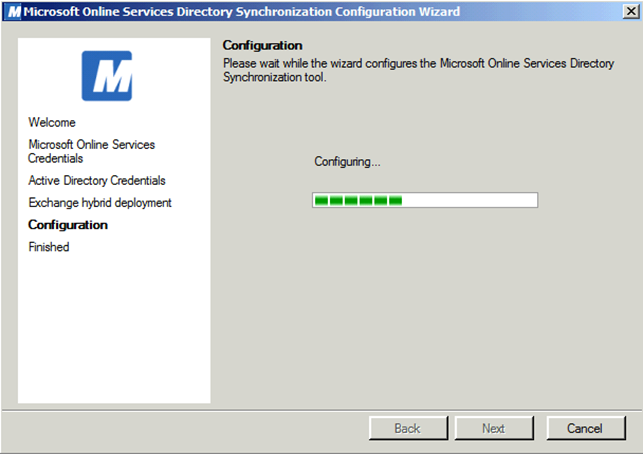Image resolution: width=643 pixels, height=454 pixels.
Task: Click the green configuring progress bar
Action: (x=425, y=200)
